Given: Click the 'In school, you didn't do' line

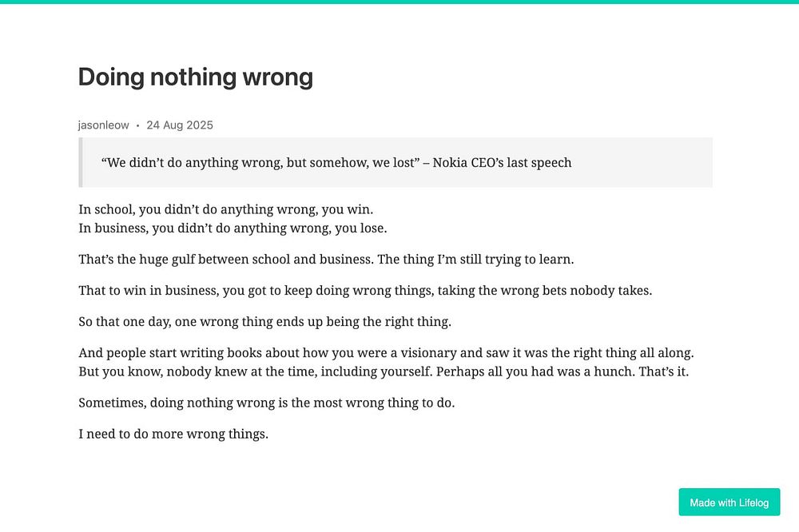Looking at the screenshot, I should click(225, 210).
